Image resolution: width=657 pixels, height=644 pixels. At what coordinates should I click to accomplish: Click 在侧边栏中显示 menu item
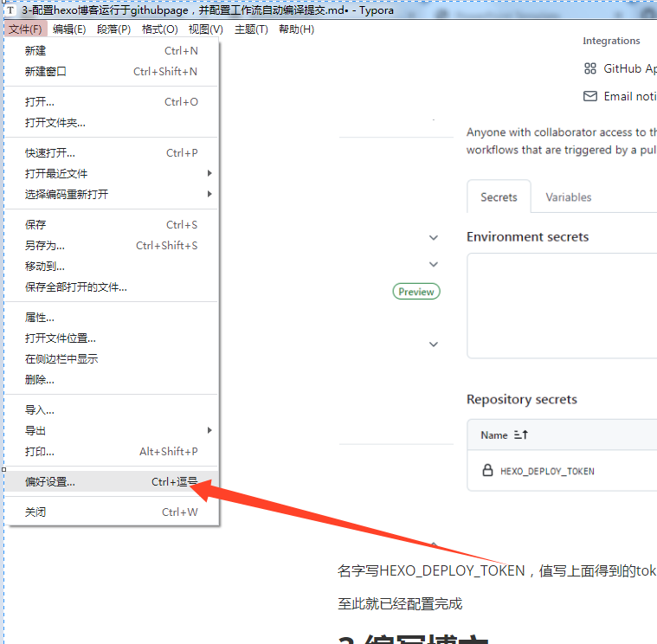coord(112,358)
